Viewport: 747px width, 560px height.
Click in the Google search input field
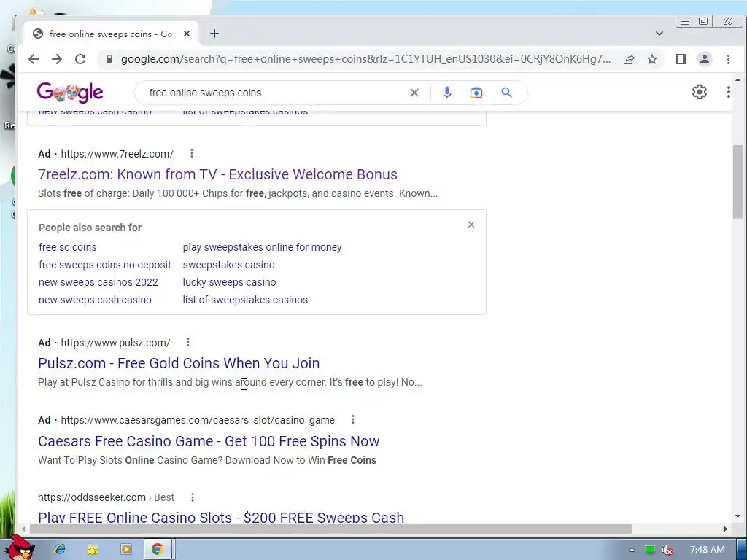(x=276, y=93)
